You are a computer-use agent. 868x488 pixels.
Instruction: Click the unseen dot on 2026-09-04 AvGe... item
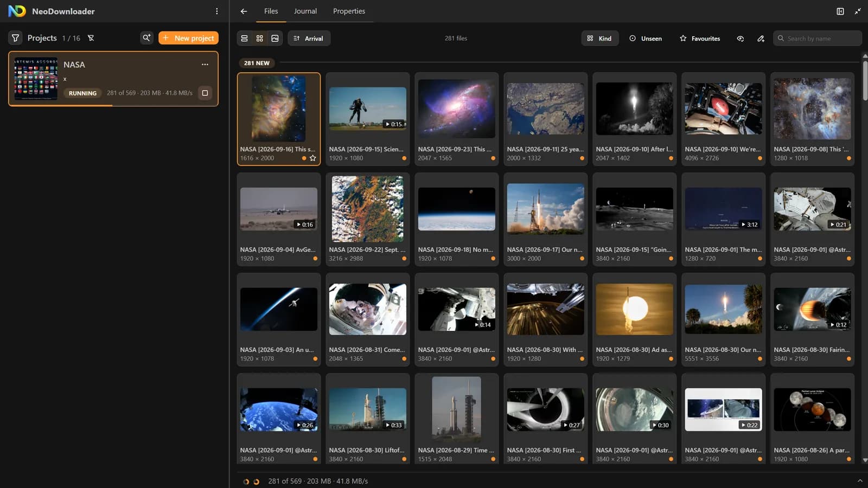315,259
